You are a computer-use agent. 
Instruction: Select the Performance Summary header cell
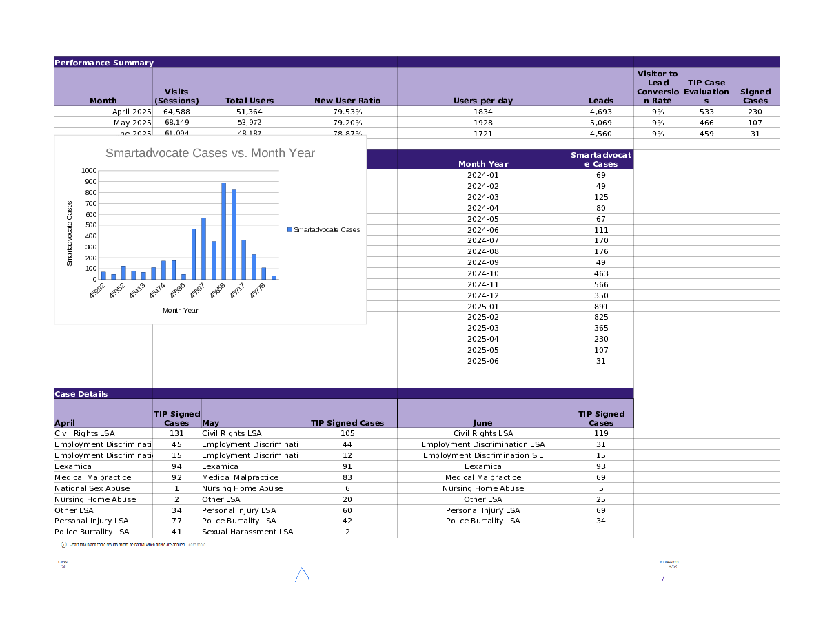coord(103,63)
